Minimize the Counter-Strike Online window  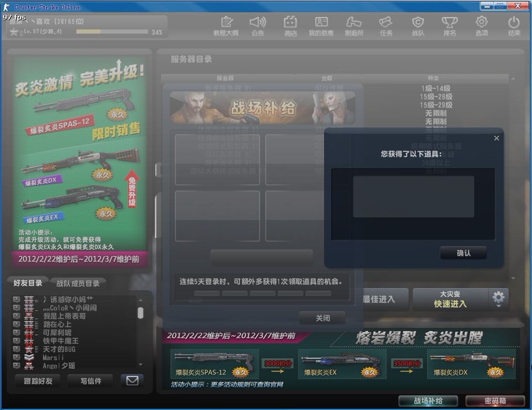click(x=487, y=6)
